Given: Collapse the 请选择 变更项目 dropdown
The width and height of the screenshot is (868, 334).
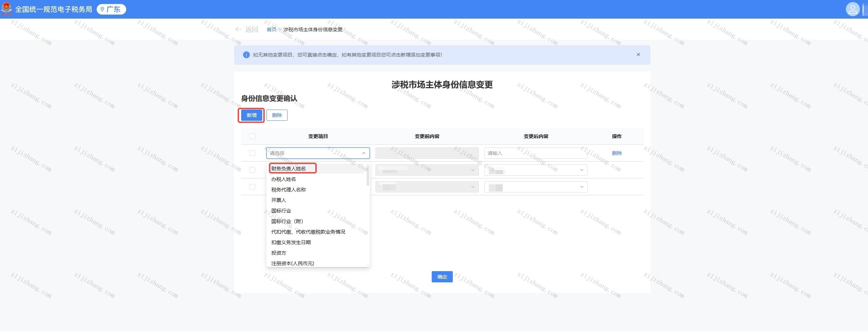Looking at the screenshot, I should [x=318, y=153].
